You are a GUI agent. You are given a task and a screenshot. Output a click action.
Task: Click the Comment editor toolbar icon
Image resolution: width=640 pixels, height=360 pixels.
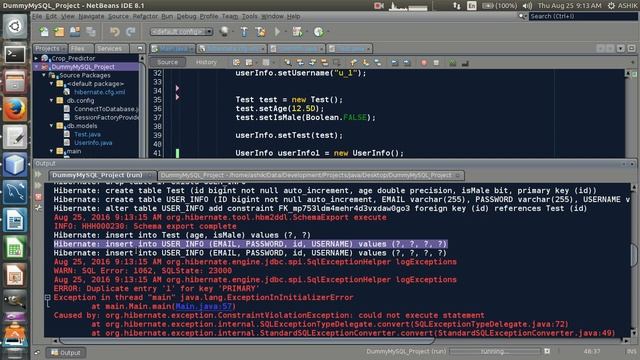pos(453,62)
